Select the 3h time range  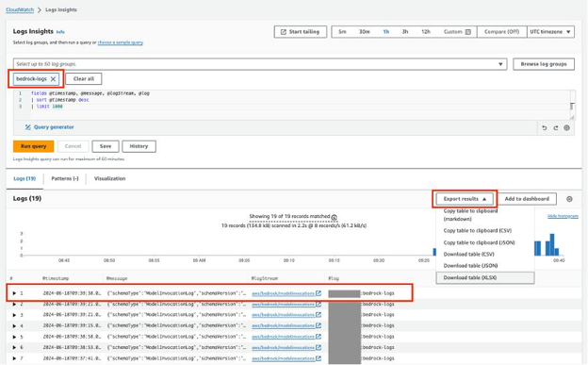pos(405,32)
